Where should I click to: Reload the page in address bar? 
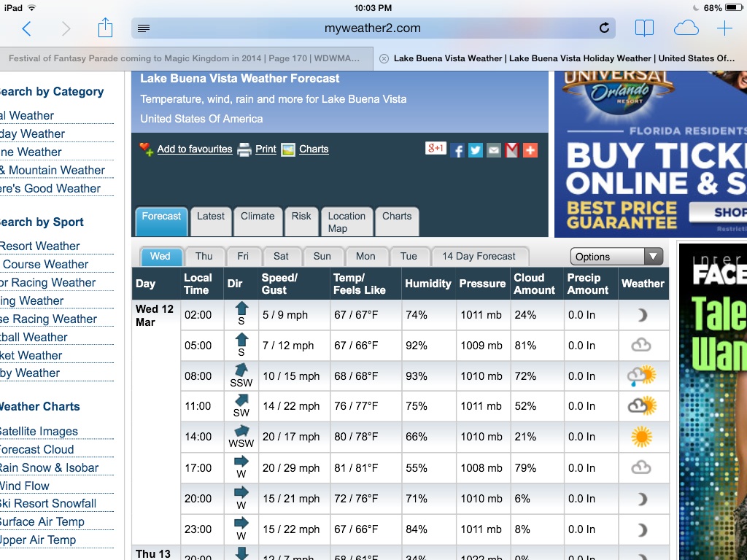[x=604, y=28]
